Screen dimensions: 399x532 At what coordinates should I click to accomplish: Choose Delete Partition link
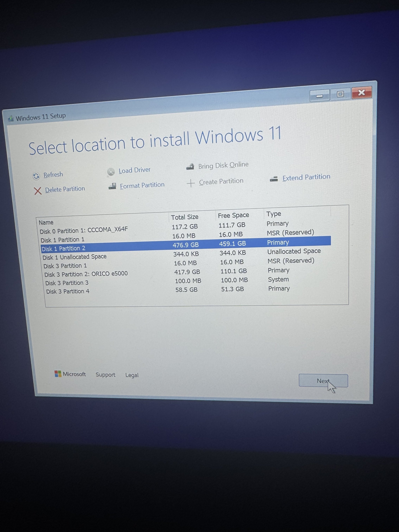point(65,189)
